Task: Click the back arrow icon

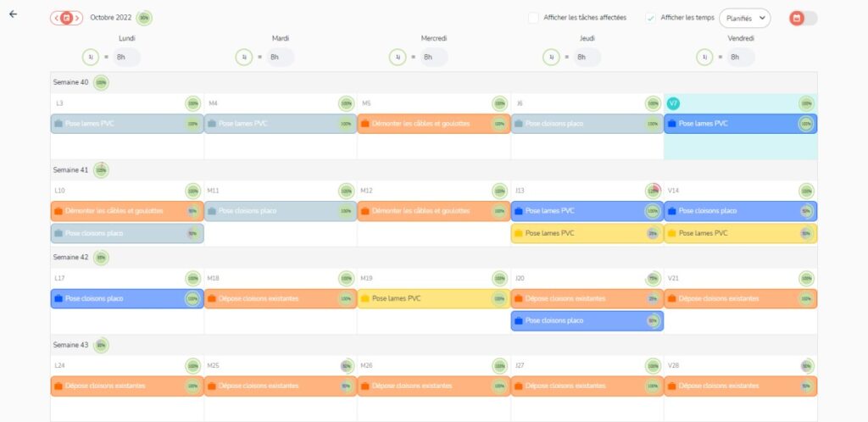Action: (x=13, y=14)
